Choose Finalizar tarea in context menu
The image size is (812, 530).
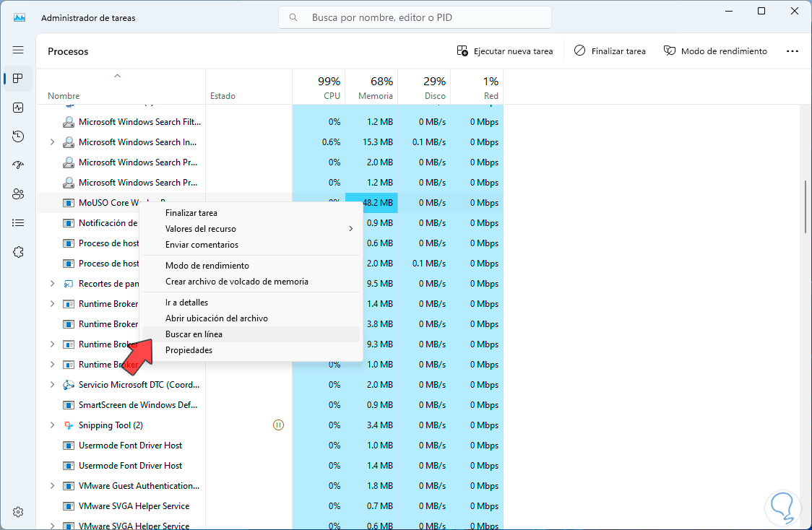pos(251,213)
